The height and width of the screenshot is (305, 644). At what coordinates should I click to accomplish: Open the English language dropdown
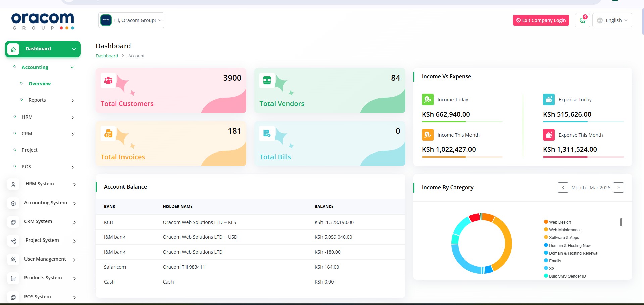pyautogui.click(x=612, y=20)
